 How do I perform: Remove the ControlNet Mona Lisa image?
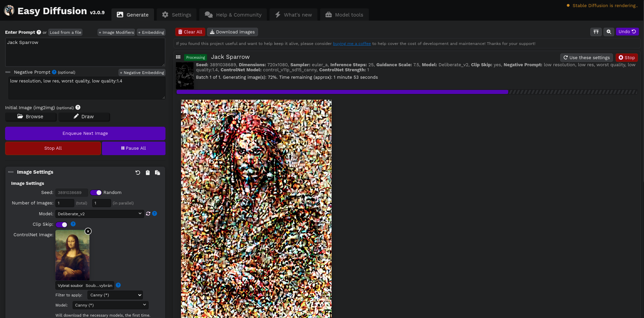[88, 231]
